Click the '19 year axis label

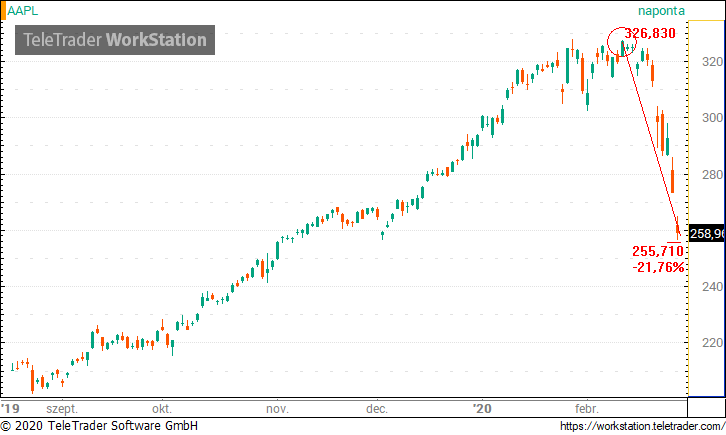tap(10, 409)
